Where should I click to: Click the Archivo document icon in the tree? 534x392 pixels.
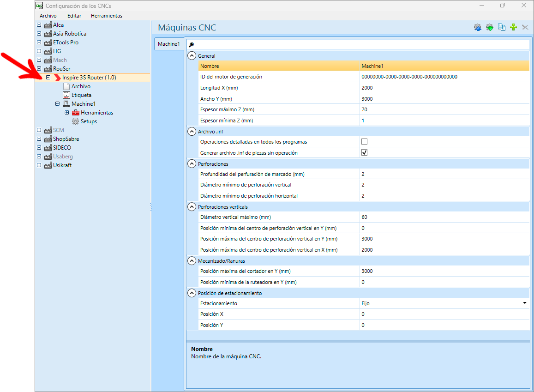[x=66, y=86]
